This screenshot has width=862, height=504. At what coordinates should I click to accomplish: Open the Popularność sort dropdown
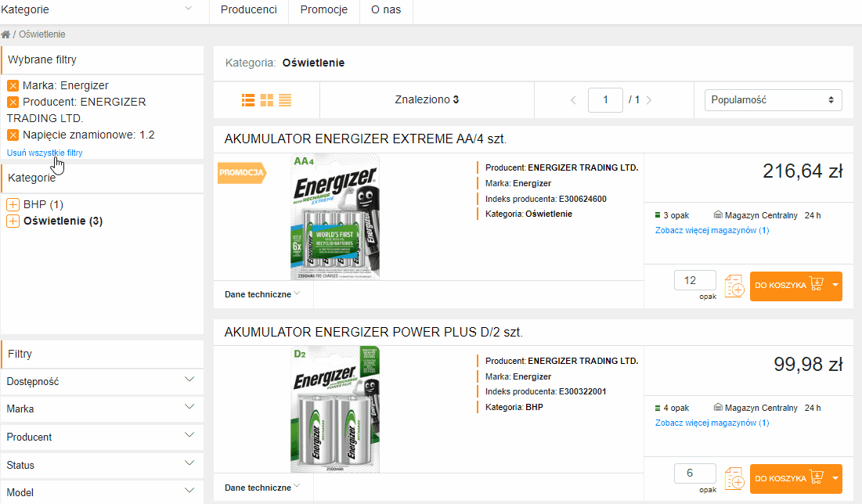[x=773, y=100]
